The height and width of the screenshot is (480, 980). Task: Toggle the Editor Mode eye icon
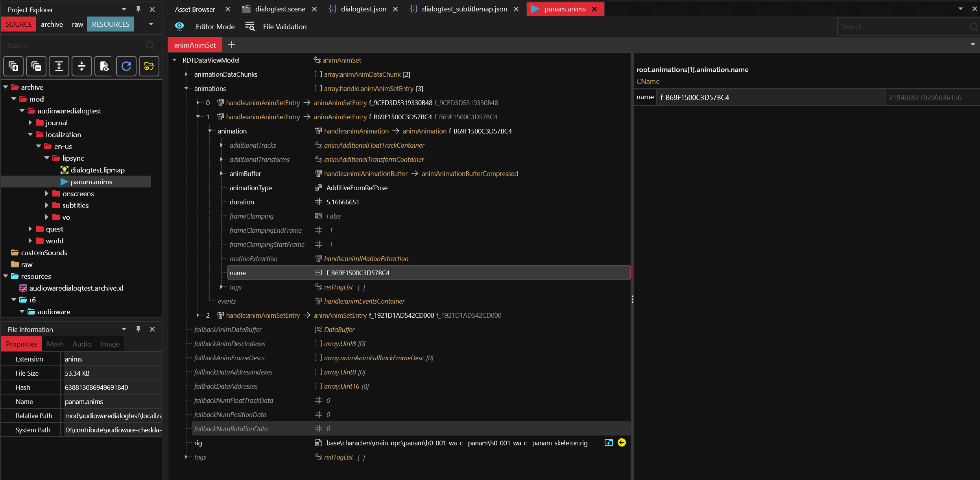pyautogui.click(x=179, y=26)
